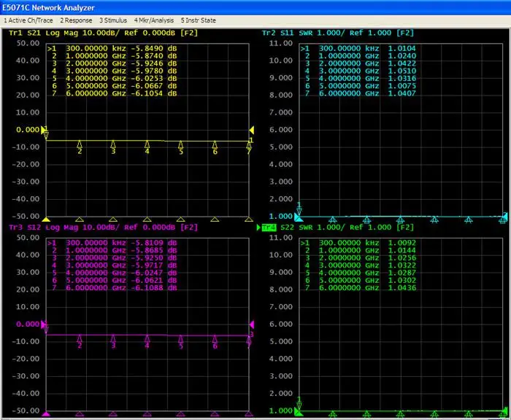Select marker 4 triangle on the S21 trace

click(x=147, y=144)
